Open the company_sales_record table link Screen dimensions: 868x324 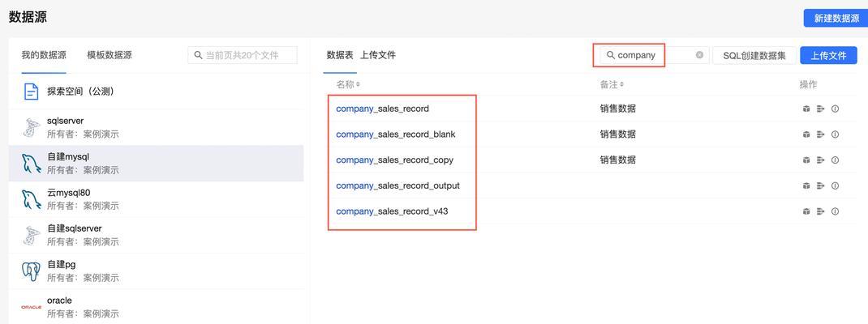coord(382,109)
